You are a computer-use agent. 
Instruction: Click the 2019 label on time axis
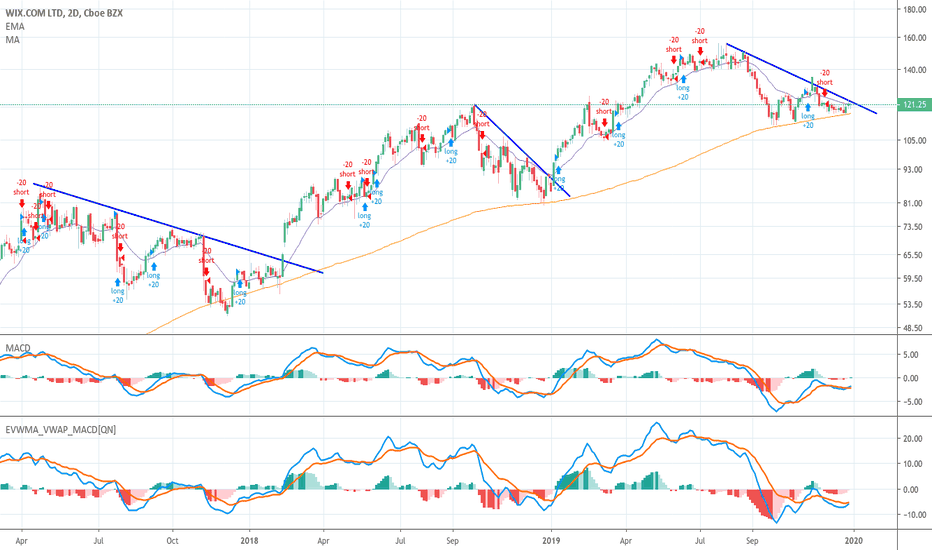[x=552, y=541]
